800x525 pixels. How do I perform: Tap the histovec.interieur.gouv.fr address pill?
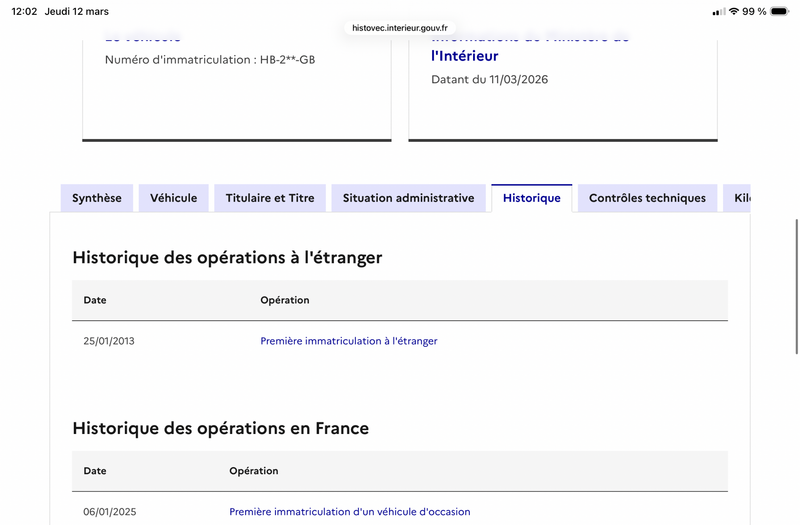coord(400,28)
